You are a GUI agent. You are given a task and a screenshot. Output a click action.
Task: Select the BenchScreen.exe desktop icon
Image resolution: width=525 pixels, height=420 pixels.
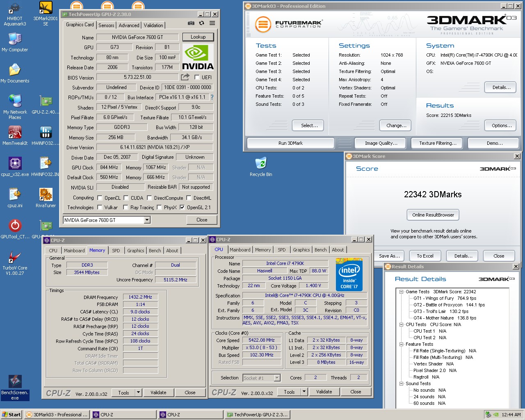(x=15, y=387)
